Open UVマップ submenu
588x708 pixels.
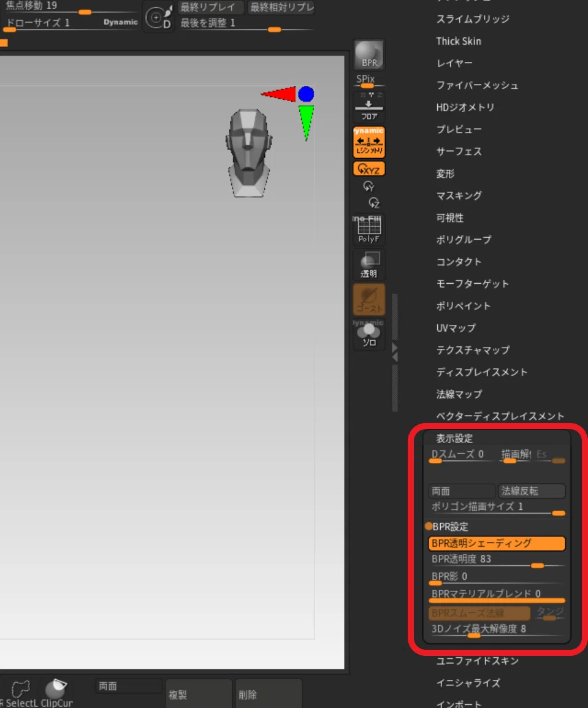click(x=456, y=329)
